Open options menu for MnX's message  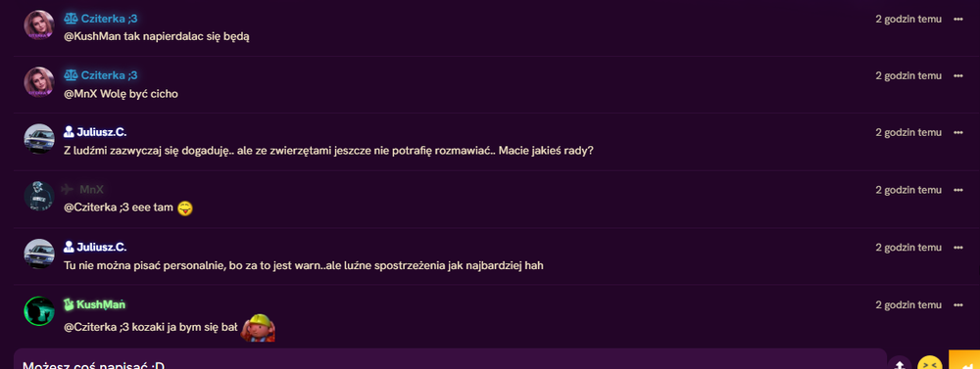[958, 190]
